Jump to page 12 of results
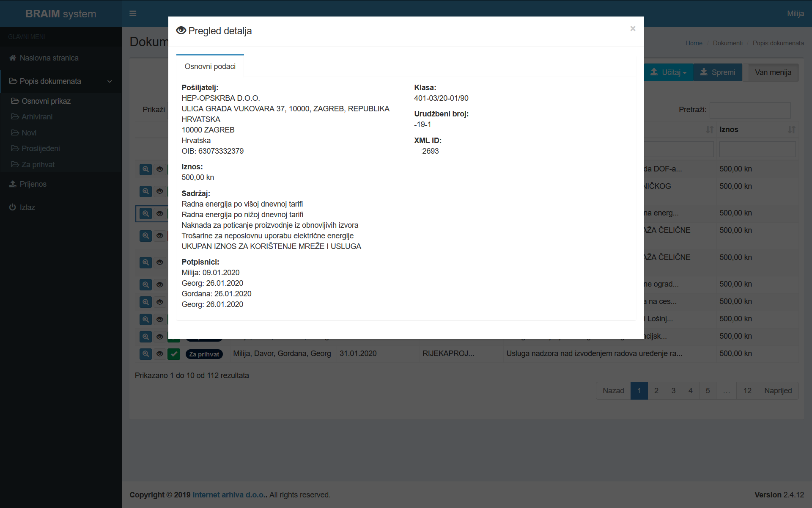The height and width of the screenshot is (508, 812). coord(747,391)
